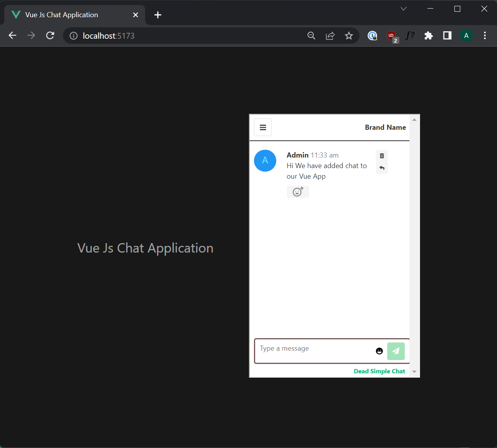The height and width of the screenshot is (448, 497).
Task: Visit the Dead Simple Chat link
Action: tap(379, 371)
